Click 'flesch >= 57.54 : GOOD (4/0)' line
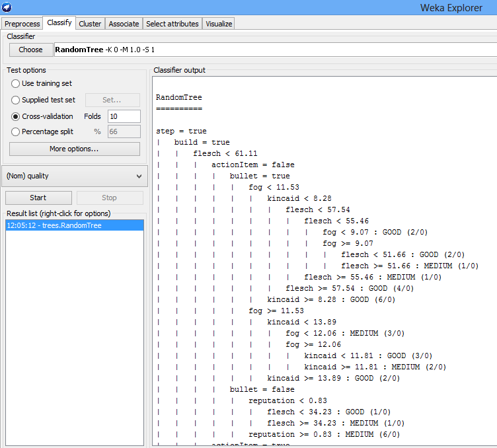Viewport: 497px width, 448px height. click(x=350, y=288)
